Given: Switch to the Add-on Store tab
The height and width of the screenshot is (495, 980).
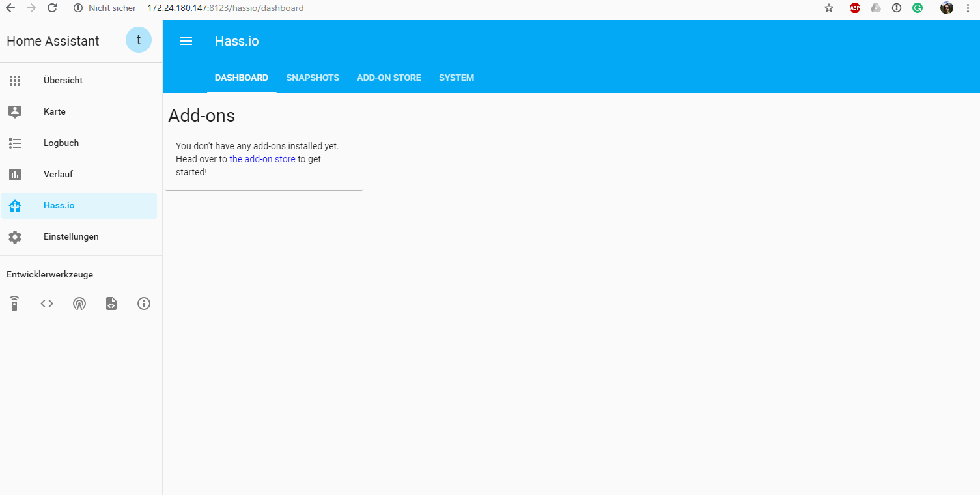Looking at the screenshot, I should 389,78.
